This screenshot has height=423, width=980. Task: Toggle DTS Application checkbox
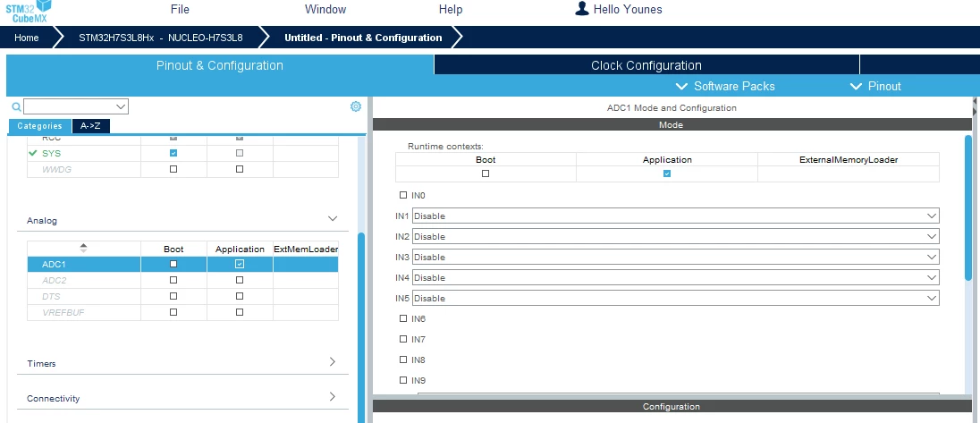tap(240, 296)
